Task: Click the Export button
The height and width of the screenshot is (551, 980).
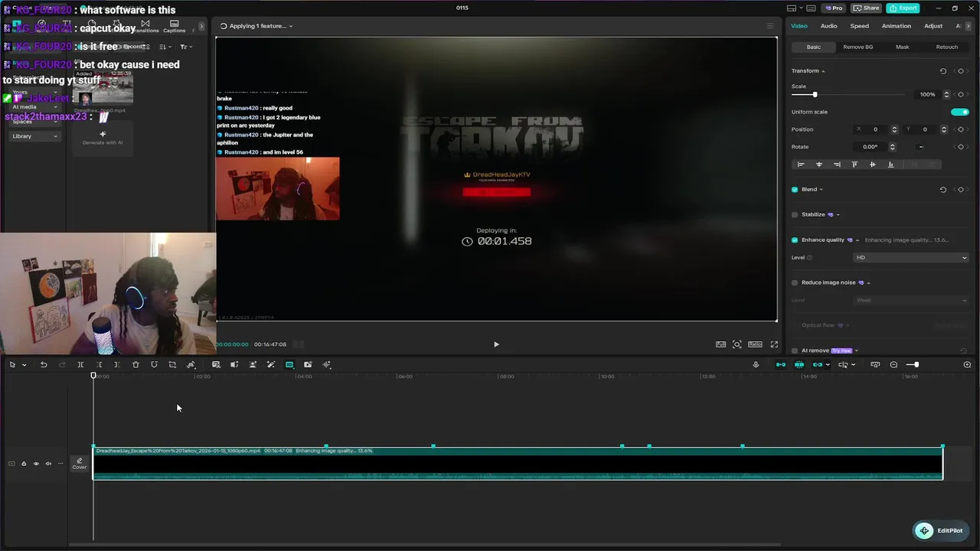Action: pyautogui.click(x=903, y=8)
